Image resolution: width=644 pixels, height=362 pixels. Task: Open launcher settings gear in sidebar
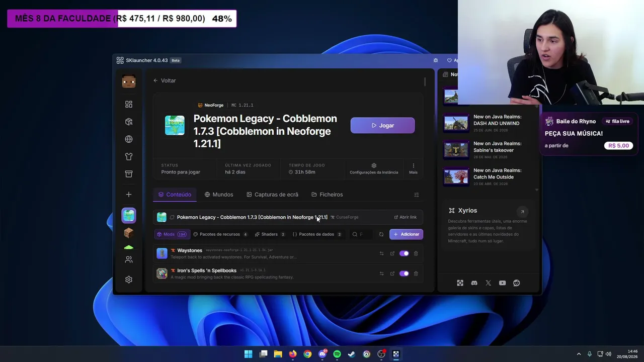129,280
